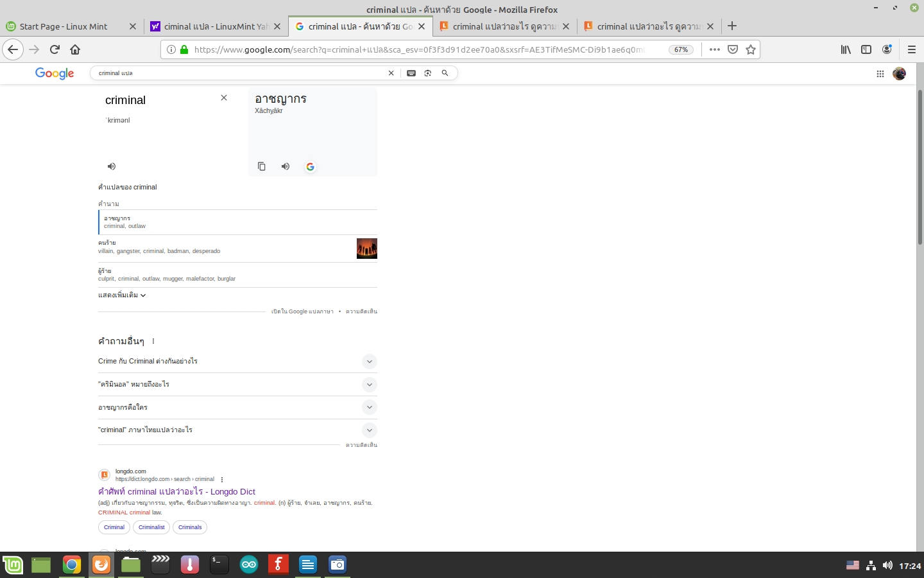Search by image with Google Lens

(x=428, y=73)
